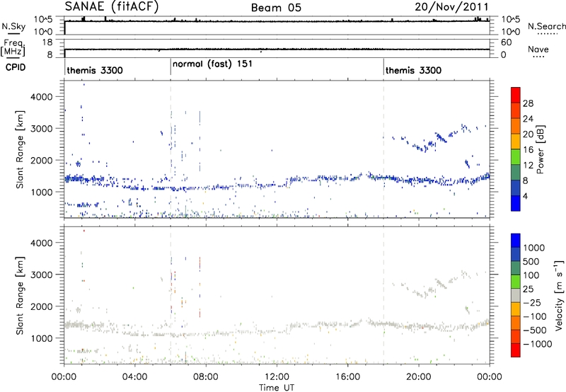Click the Freq. [MHz] axis label
Image resolution: width=566 pixels, height=392 pixels.
[13, 48]
